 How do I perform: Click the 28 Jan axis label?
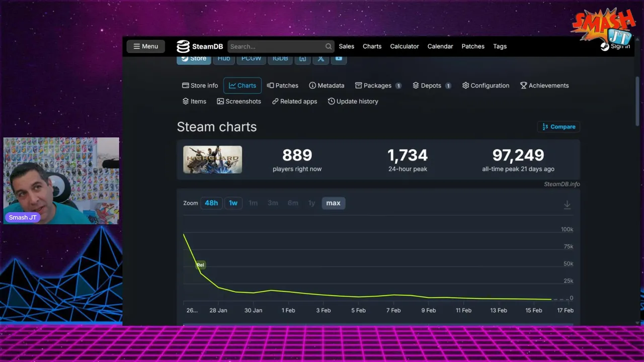pos(218,310)
